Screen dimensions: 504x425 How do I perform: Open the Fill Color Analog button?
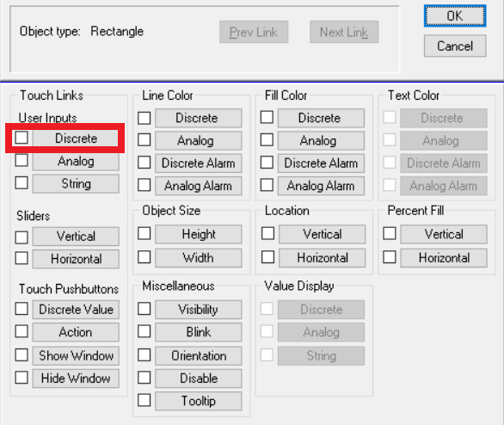tap(321, 140)
